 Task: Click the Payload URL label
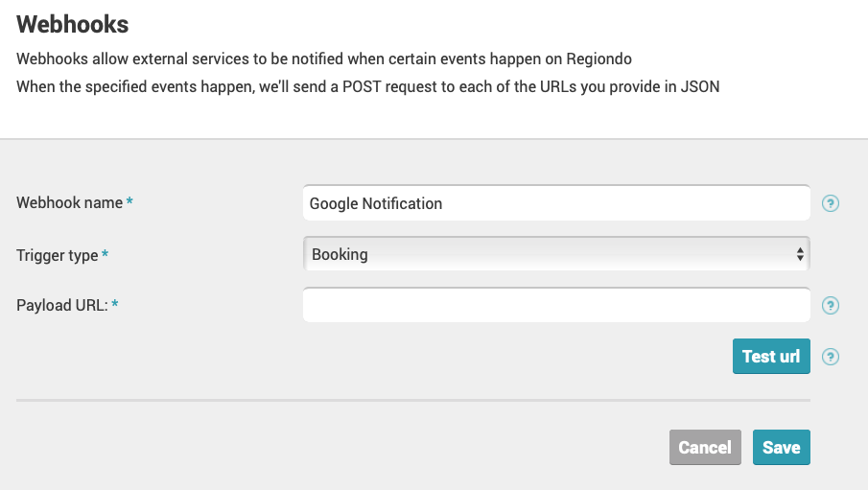(x=62, y=305)
